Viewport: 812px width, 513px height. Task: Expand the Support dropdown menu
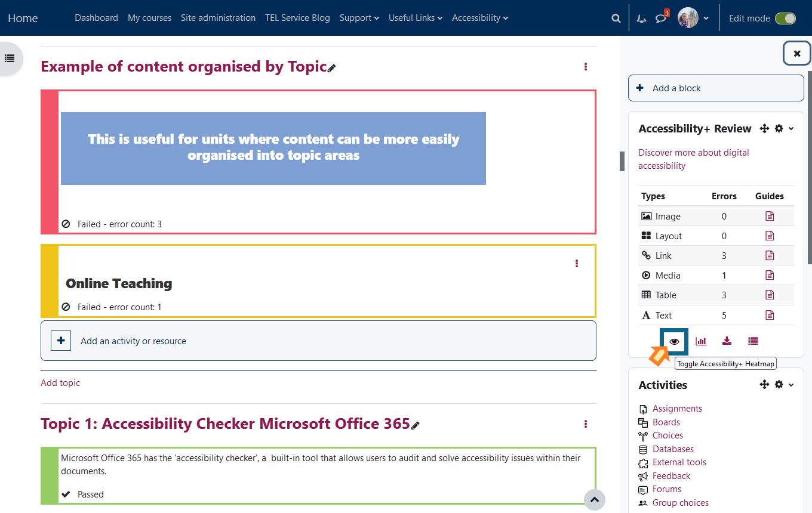[x=359, y=18]
